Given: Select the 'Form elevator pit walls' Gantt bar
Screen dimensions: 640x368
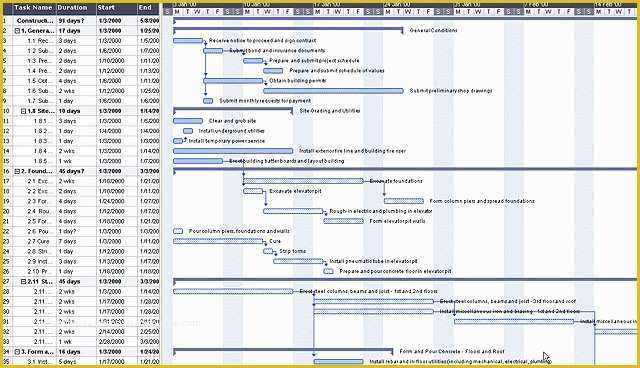Looking at the screenshot, I should click(343, 221).
